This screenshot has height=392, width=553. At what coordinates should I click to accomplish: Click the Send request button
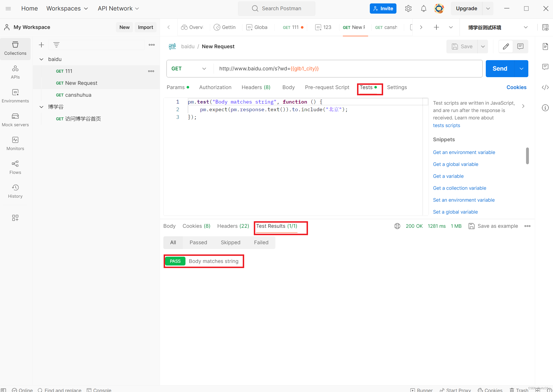[x=500, y=69]
